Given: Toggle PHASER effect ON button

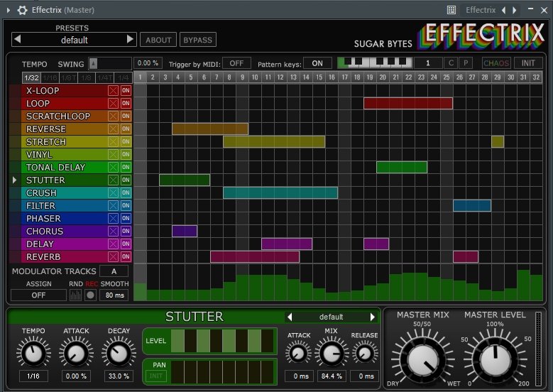Looking at the screenshot, I should pos(126,219).
